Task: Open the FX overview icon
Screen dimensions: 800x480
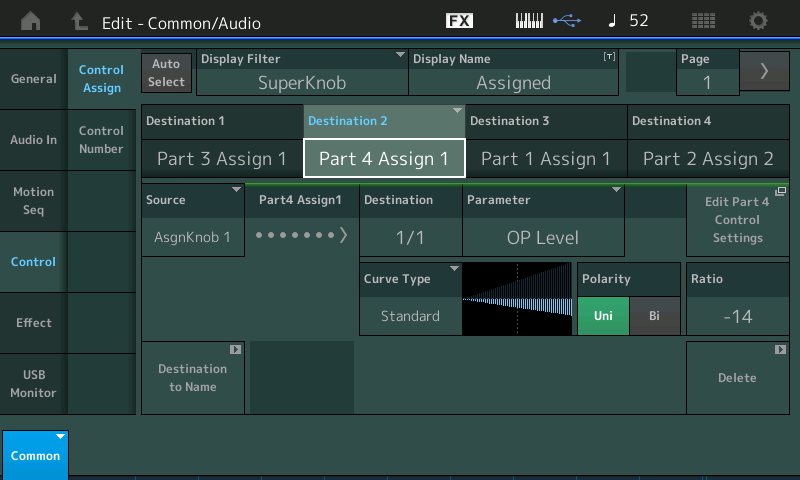Action: point(459,21)
